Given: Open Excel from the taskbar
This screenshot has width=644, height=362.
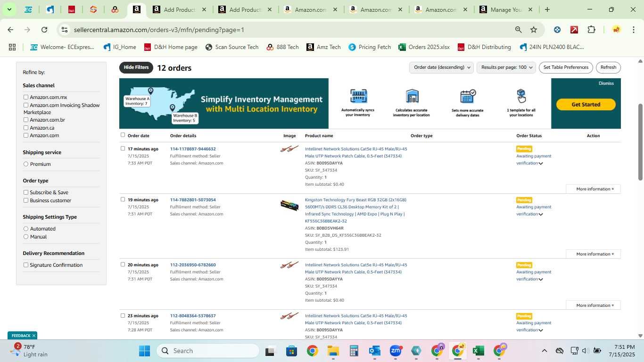Looking at the screenshot, I should pyautogui.click(x=478, y=351).
